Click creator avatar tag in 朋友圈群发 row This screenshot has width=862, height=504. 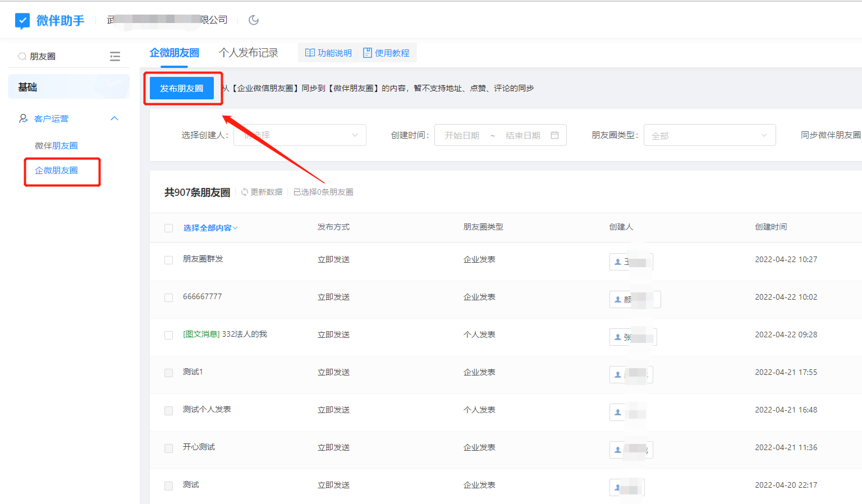coord(631,262)
